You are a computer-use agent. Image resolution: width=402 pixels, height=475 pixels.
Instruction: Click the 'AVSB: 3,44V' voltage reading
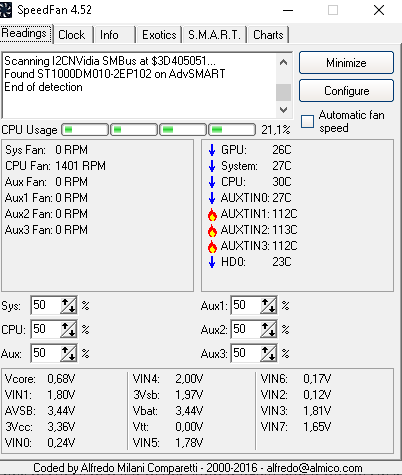click(x=40, y=411)
